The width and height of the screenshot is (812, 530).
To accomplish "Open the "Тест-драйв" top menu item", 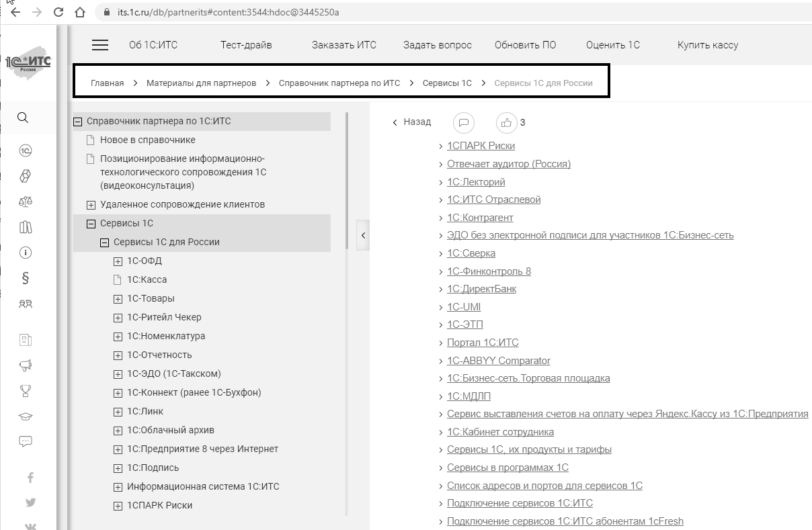I will (x=246, y=45).
